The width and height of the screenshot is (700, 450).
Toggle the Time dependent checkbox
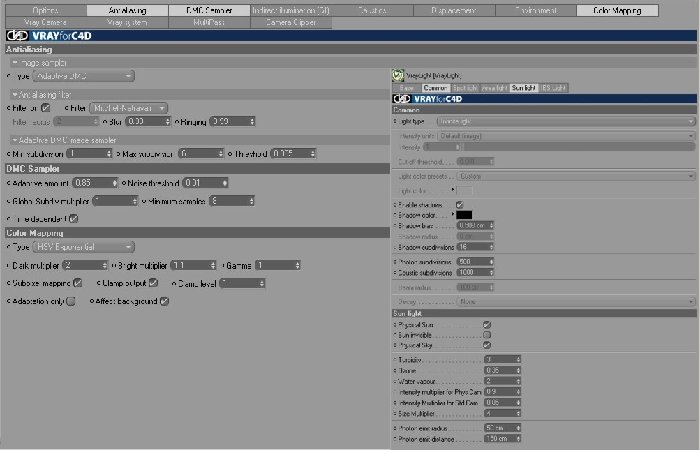[74, 219]
